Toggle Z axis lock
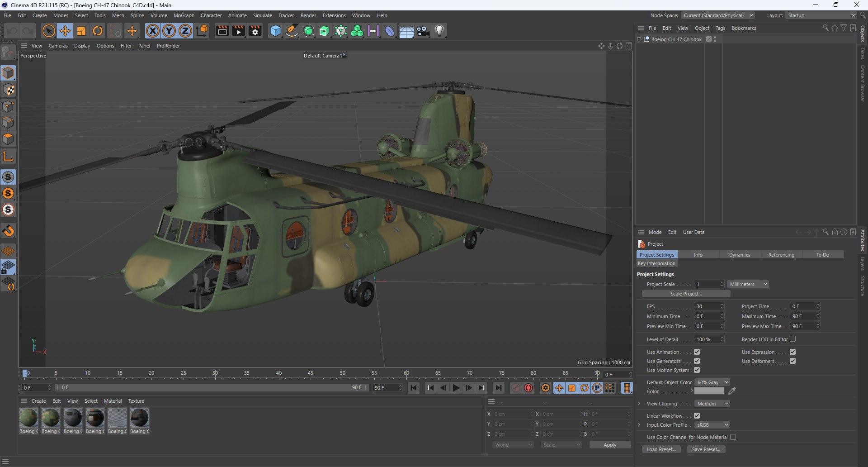Viewport: 868px width, 467px height. (x=185, y=31)
